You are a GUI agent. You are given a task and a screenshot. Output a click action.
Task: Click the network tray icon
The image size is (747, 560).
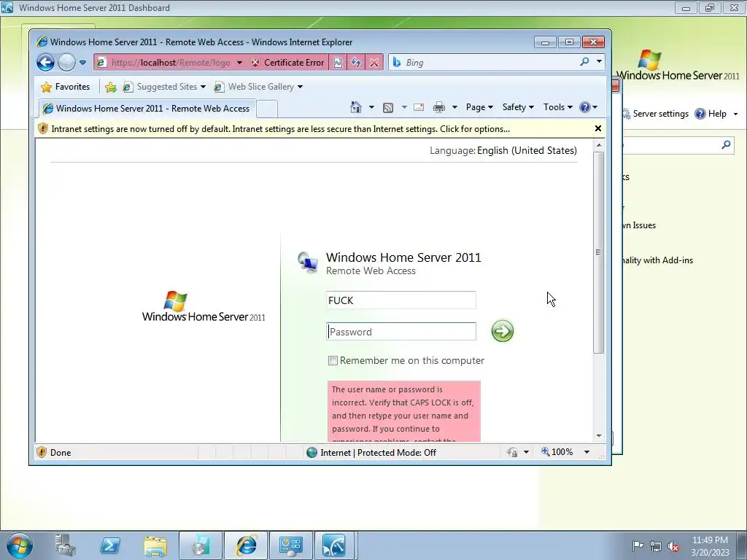tap(656, 546)
